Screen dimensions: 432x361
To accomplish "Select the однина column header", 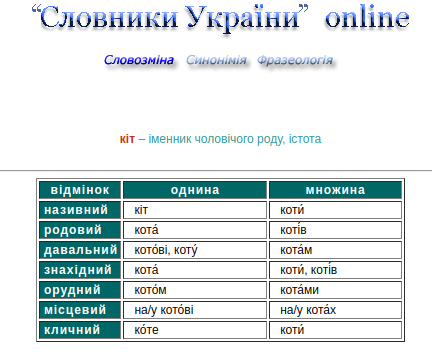I will pyautogui.click(x=195, y=190).
